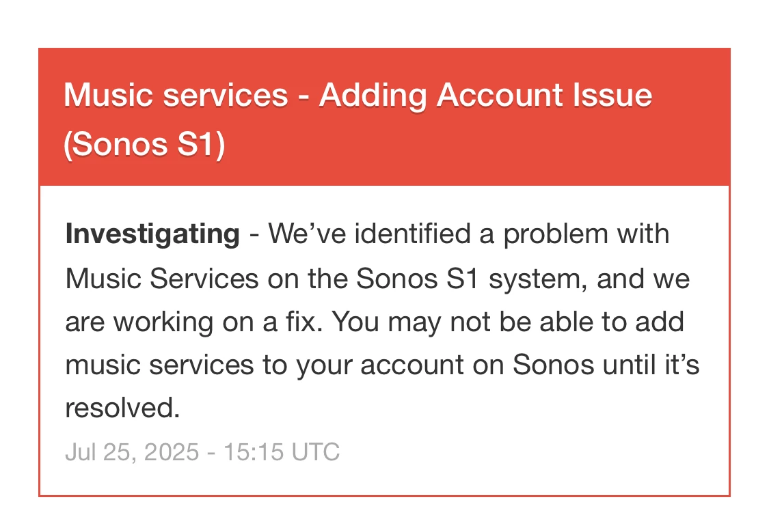
Task: Click Adding Account Issue in the title
Action: point(485,96)
